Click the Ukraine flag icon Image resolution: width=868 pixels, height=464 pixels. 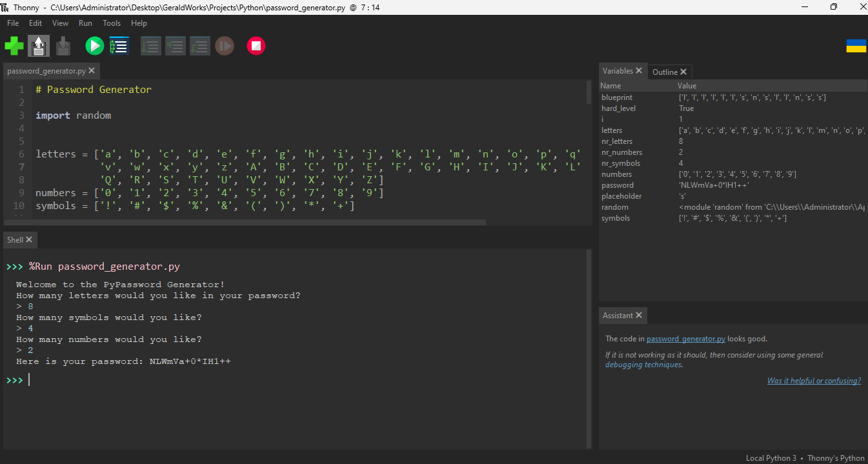coord(856,46)
